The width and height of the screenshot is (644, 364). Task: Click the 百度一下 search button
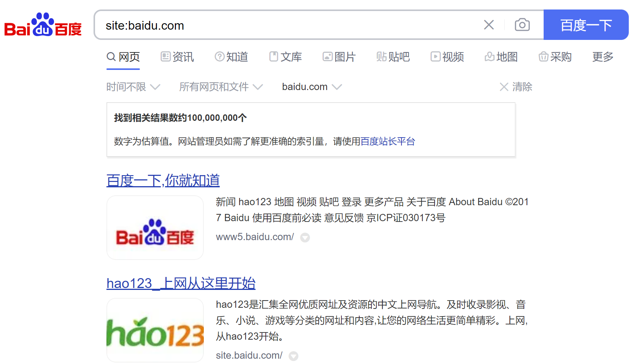tap(586, 25)
